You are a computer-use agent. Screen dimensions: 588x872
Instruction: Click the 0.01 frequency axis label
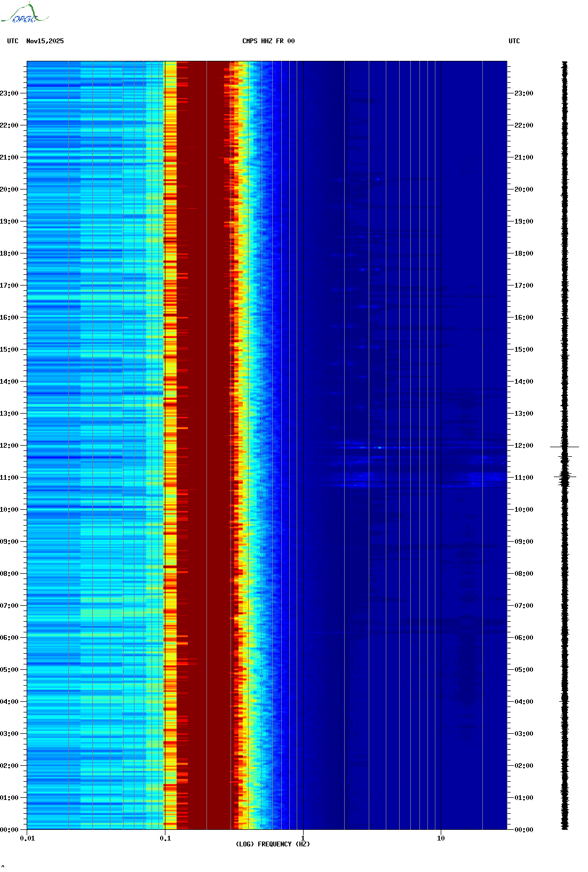click(27, 838)
